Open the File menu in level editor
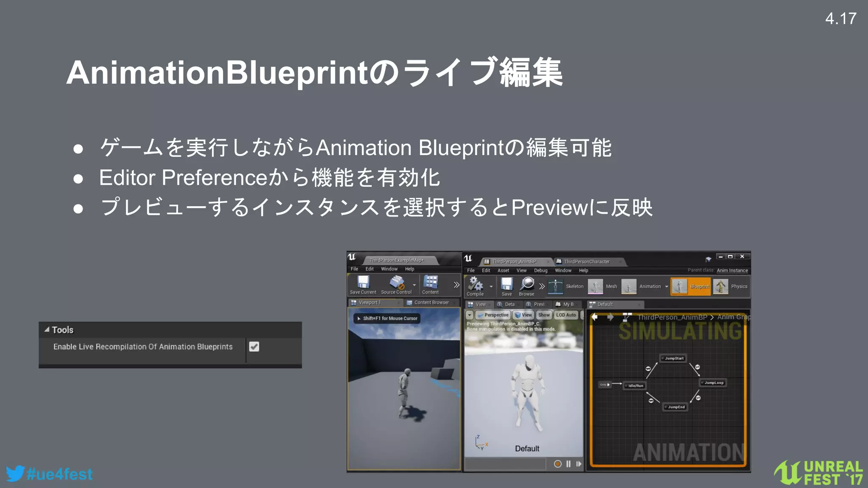The width and height of the screenshot is (868, 488). click(x=354, y=269)
